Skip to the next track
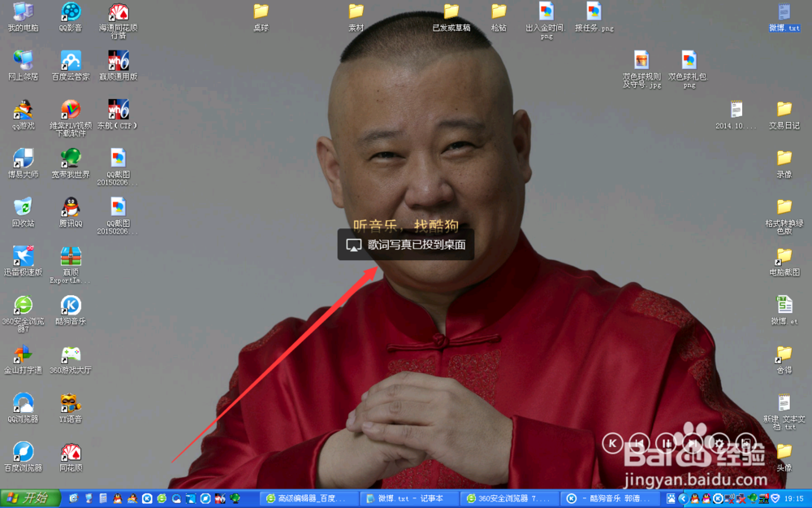The width and height of the screenshot is (812, 508). click(x=692, y=444)
